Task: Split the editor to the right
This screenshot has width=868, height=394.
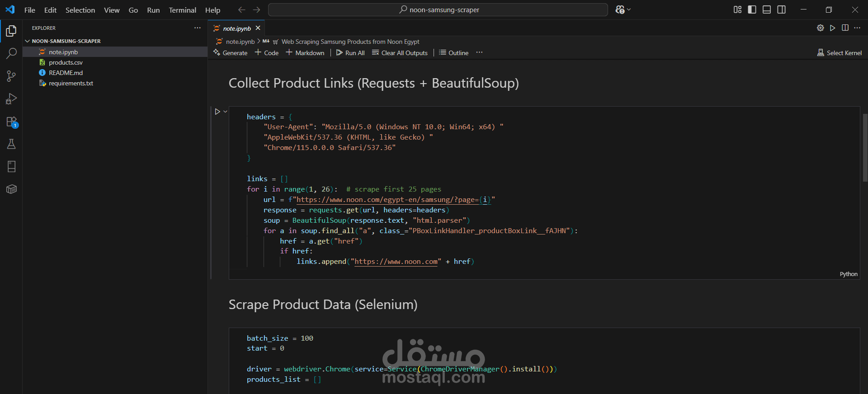Action: pyautogui.click(x=845, y=28)
